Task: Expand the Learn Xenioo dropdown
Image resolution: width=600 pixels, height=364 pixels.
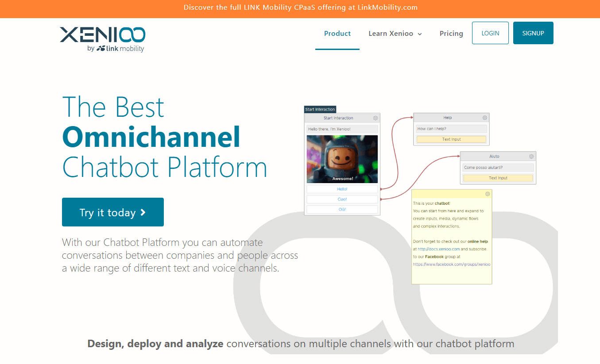Action: click(395, 34)
